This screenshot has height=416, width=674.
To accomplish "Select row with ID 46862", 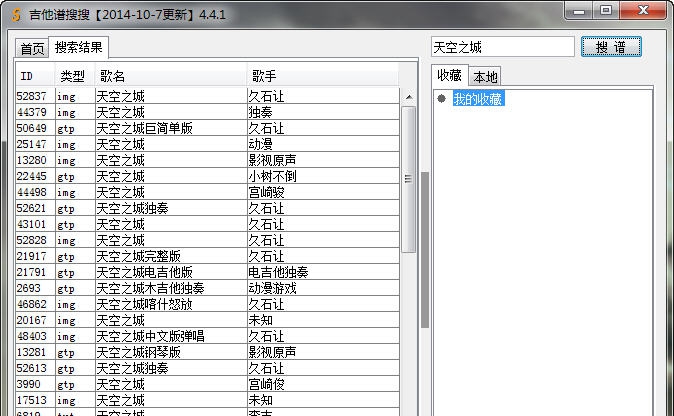I will tap(208, 304).
